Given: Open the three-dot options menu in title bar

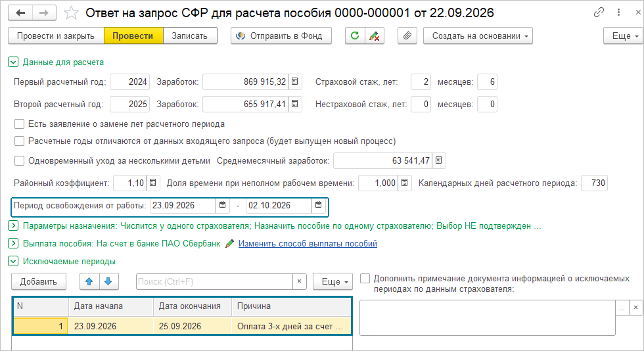Looking at the screenshot, I should [x=618, y=12].
